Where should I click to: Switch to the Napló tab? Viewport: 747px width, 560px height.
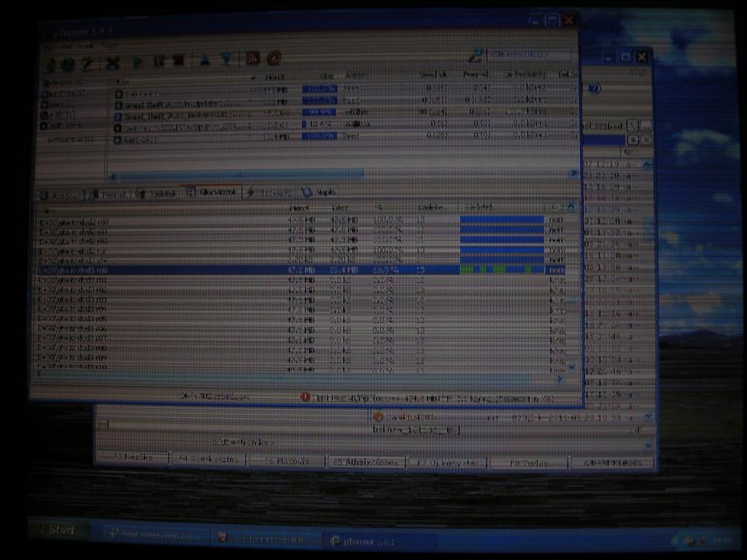tap(320, 192)
